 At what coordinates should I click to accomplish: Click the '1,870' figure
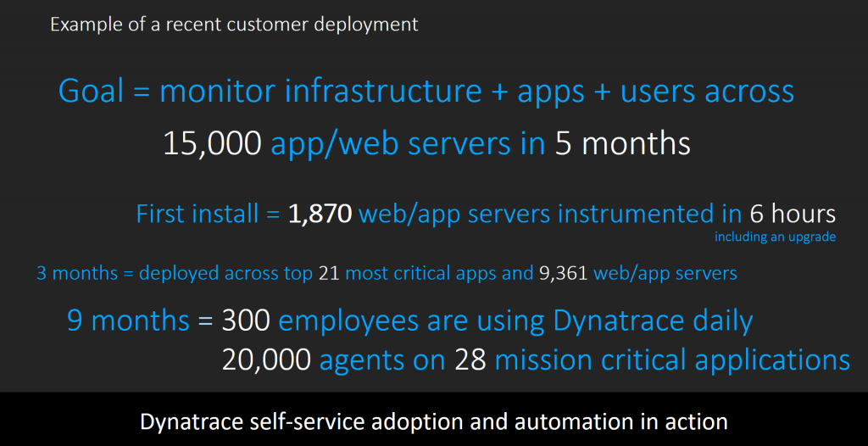(320, 215)
